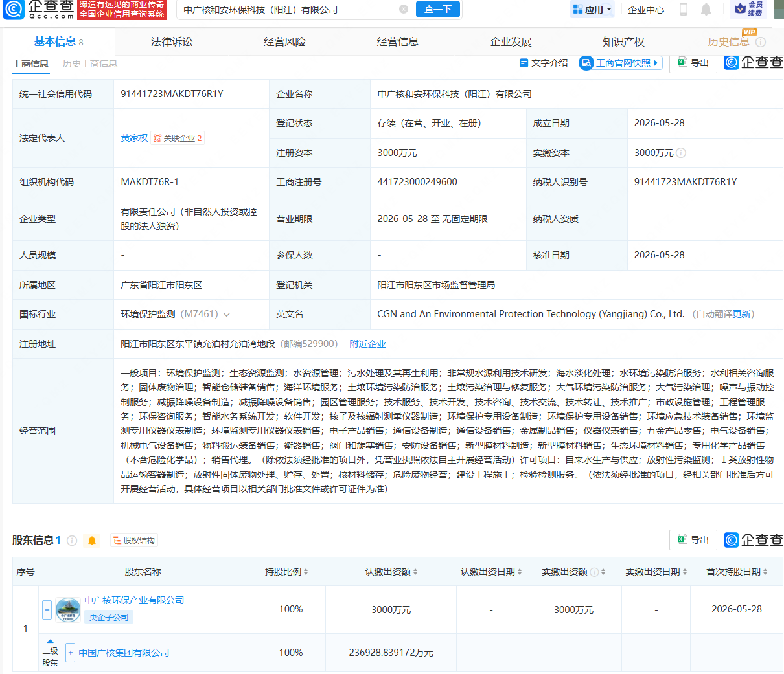Sort by 实缴出资日期 column

pyautogui.click(x=685, y=572)
